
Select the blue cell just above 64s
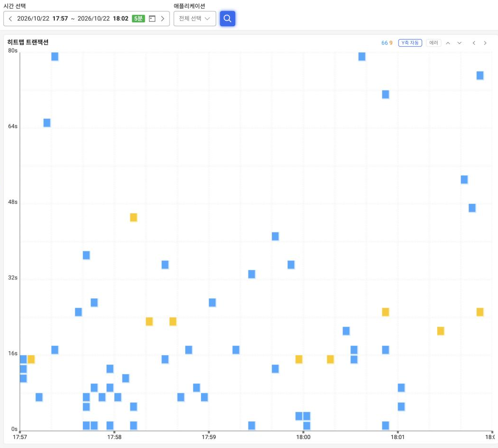click(47, 123)
